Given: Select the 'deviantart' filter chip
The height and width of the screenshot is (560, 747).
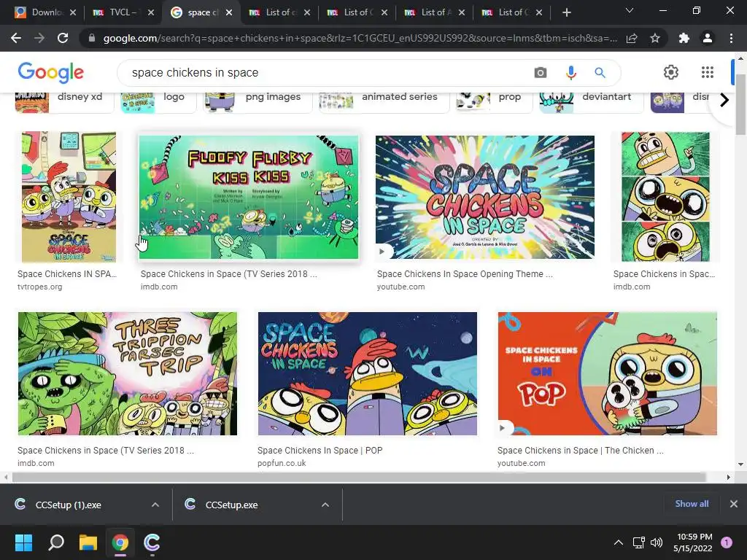Looking at the screenshot, I should coord(591,99).
